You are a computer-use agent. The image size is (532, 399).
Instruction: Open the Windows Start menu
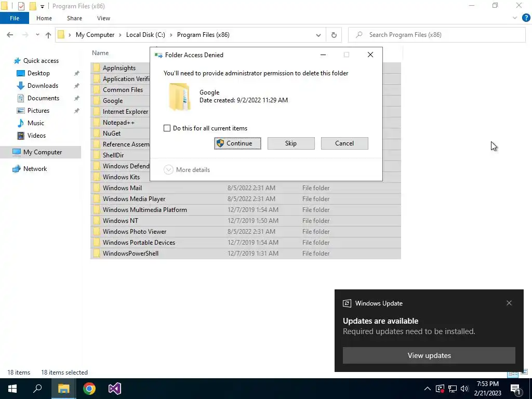click(12, 389)
